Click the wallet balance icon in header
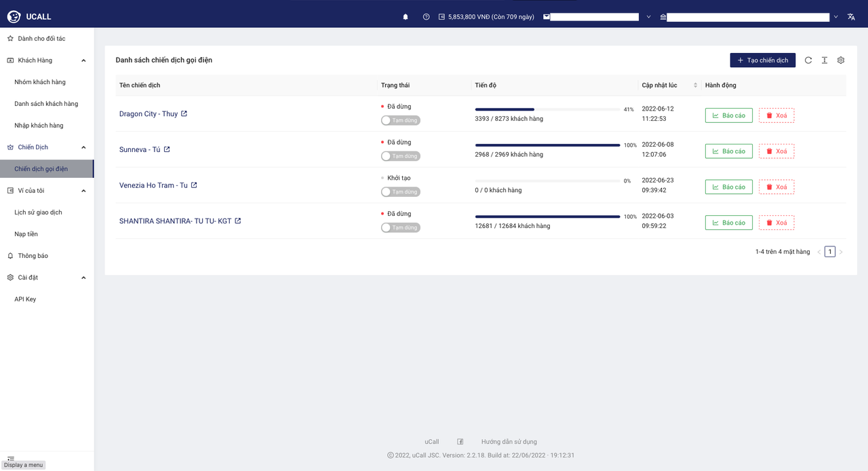 pos(441,17)
